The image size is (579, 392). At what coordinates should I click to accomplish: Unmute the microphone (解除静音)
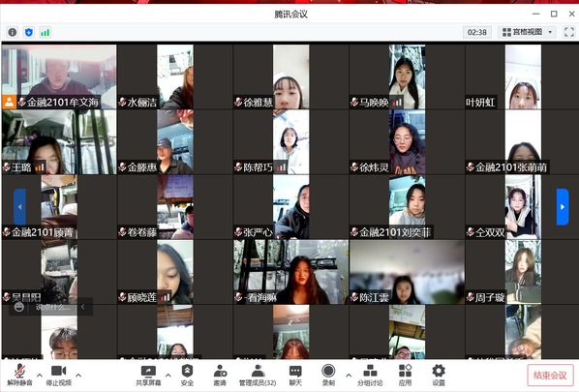[20, 375]
